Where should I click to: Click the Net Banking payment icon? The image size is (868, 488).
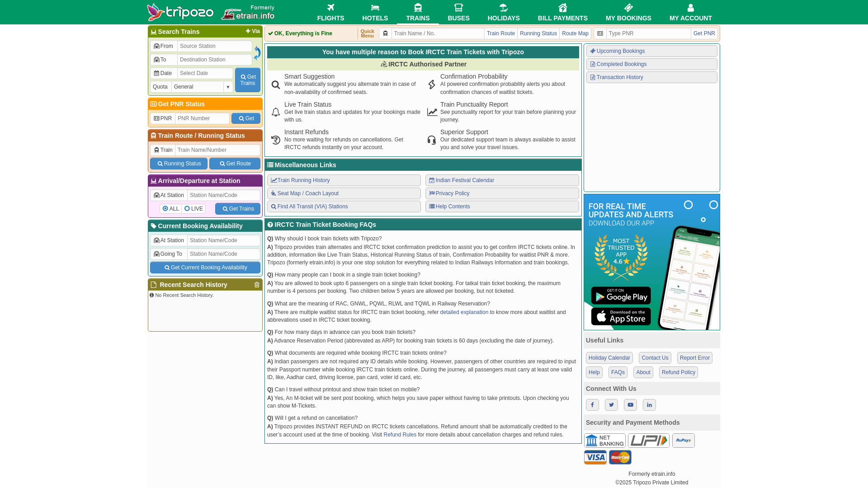(x=604, y=441)
